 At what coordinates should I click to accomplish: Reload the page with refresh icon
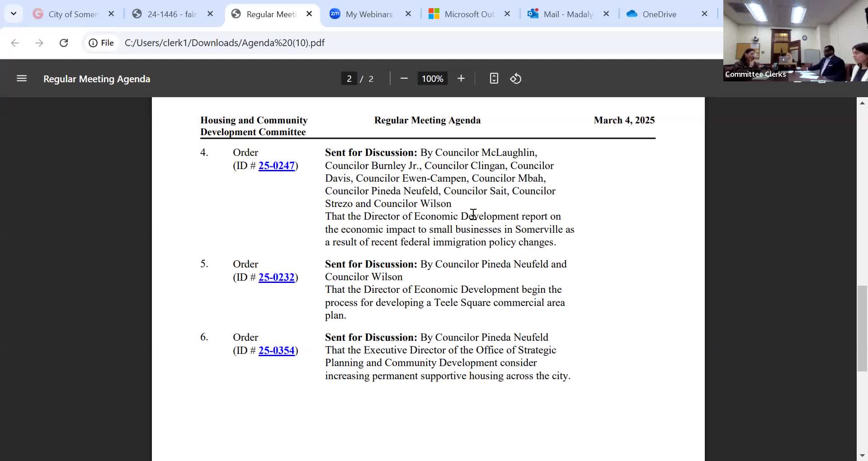click(64, 43)
